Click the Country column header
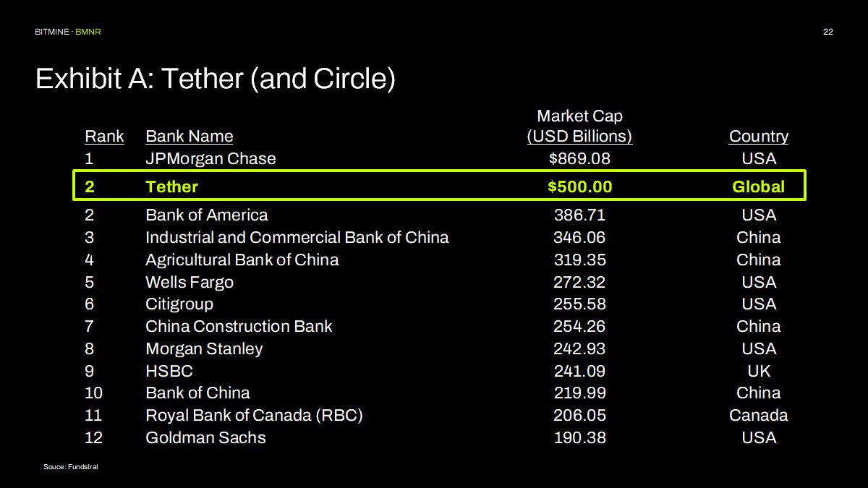Screen dimensions: 868x488 click(x=758, y=137)
